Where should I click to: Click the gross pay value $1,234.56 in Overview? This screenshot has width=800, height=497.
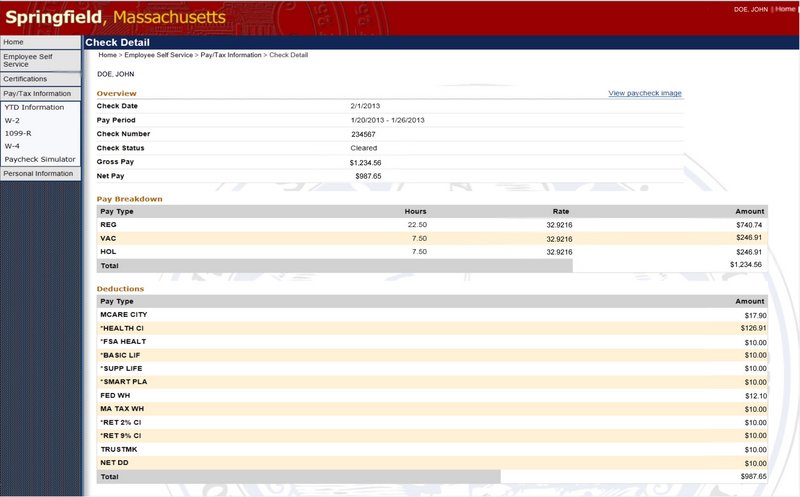point(365,163)
